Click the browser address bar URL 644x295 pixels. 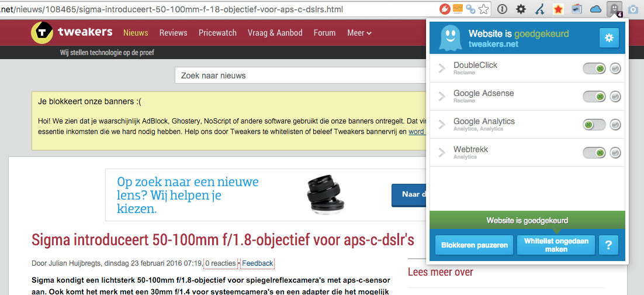click(x=172, y=9)
